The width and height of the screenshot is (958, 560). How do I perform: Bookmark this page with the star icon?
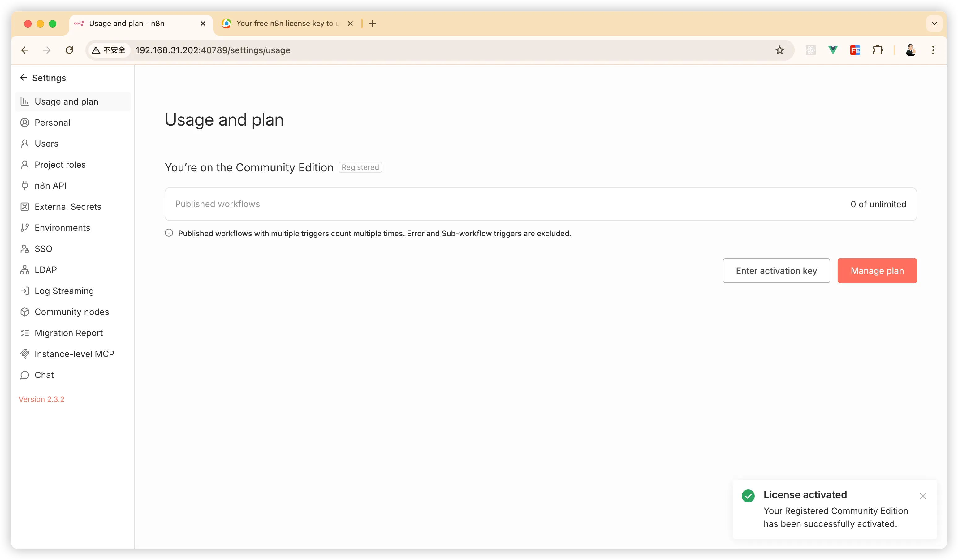click(780, 50)
